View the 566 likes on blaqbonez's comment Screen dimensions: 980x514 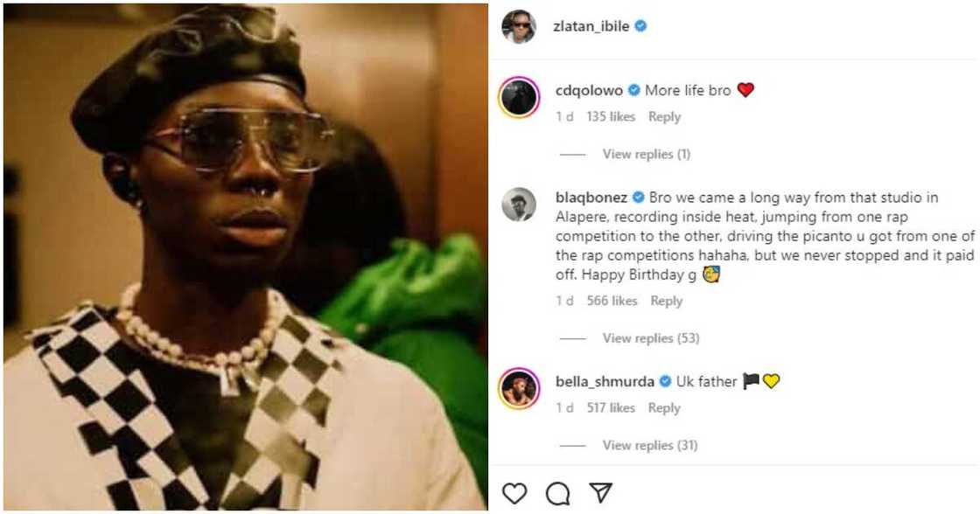(613, 301)
